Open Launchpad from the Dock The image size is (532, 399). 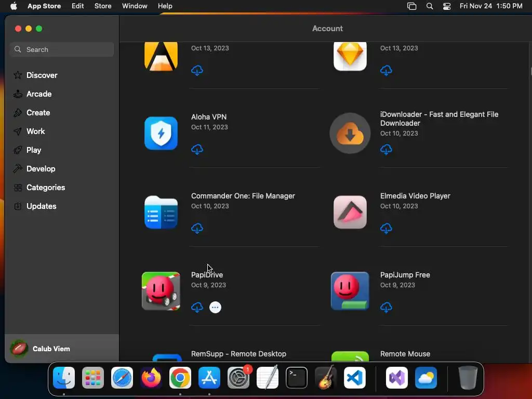pos(93,378)
